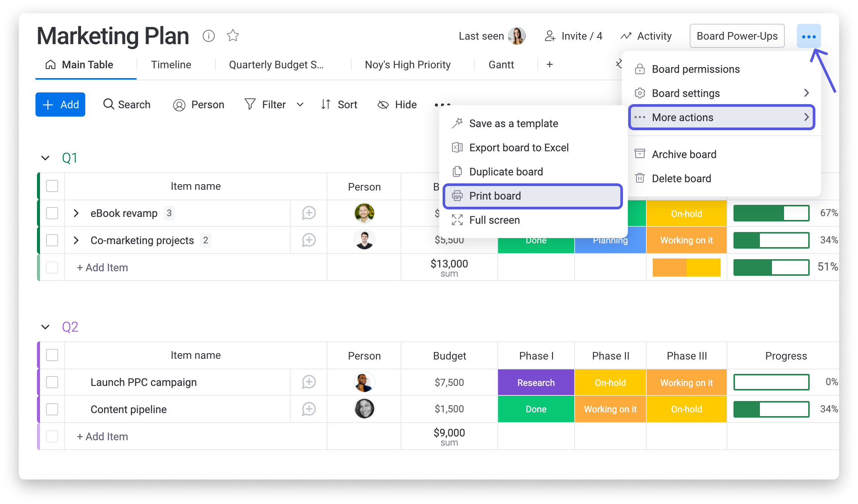
Task: Click the Duplicate board icon
Action: coord(457,171)
